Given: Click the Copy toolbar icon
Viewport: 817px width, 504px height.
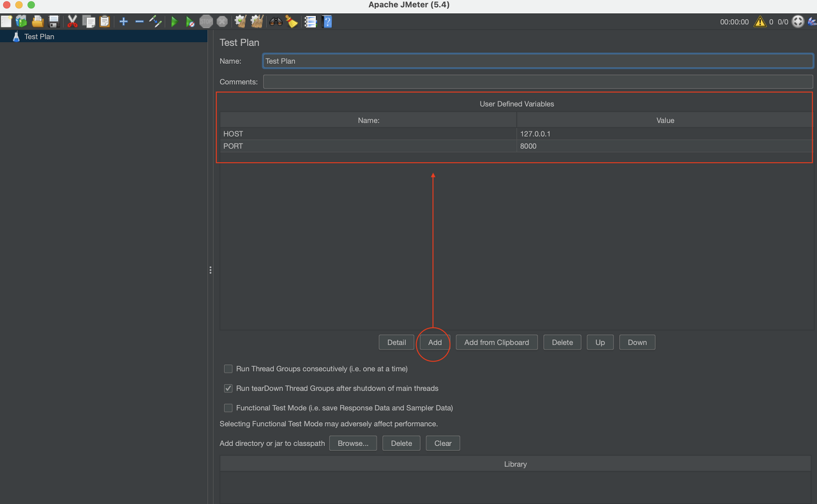Looking at the screenshot, I should tap(89, 22).
